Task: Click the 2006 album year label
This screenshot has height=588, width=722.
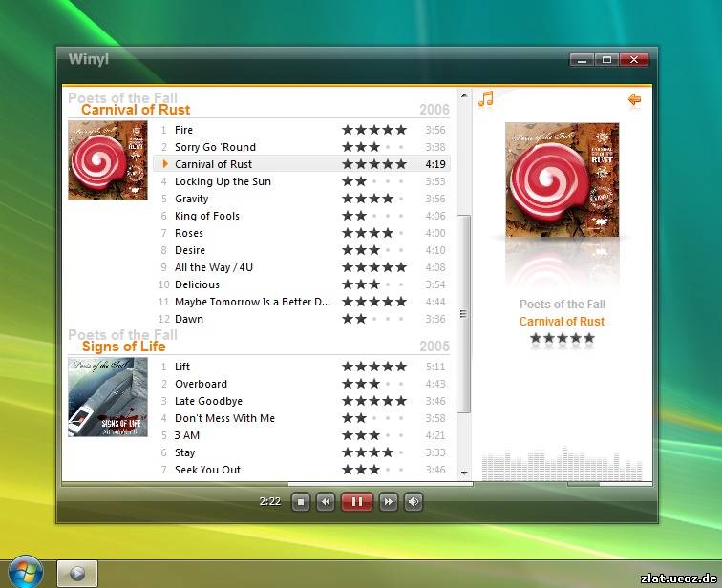Action: coord(435,110)
